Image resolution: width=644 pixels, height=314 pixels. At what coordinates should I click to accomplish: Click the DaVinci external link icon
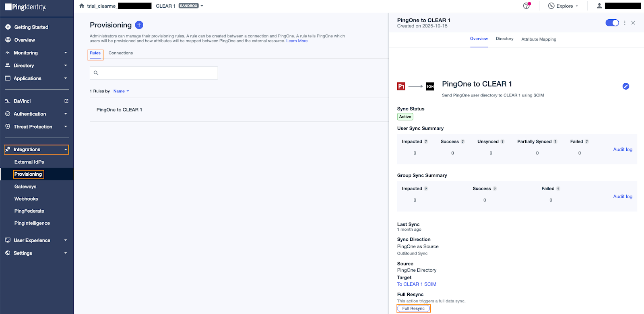(x=66, y=101)
